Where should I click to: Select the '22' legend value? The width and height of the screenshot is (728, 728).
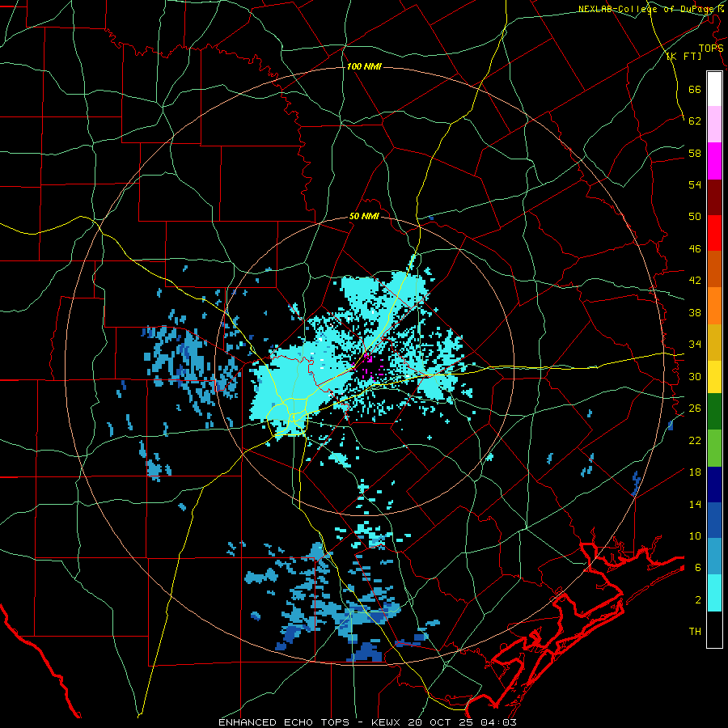[695, 440]
